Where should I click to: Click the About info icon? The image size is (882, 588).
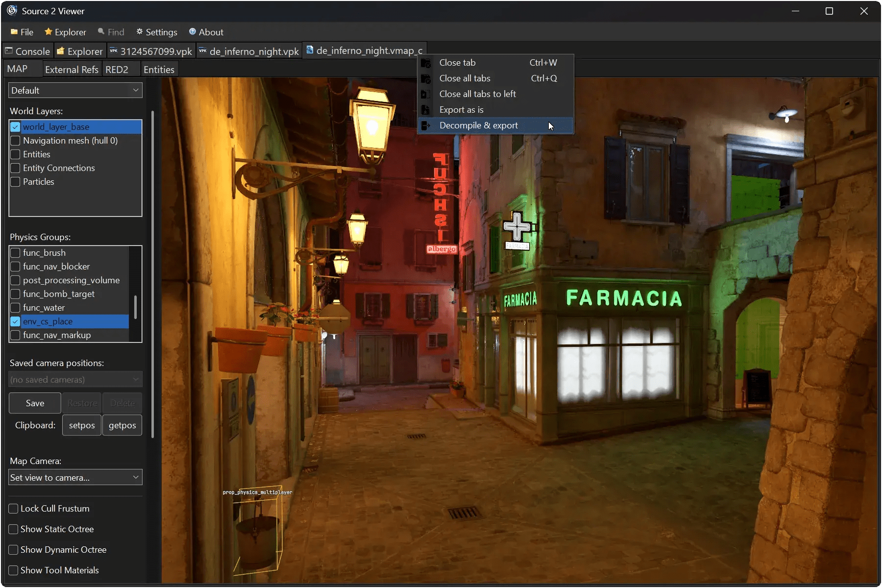(193, 32)
